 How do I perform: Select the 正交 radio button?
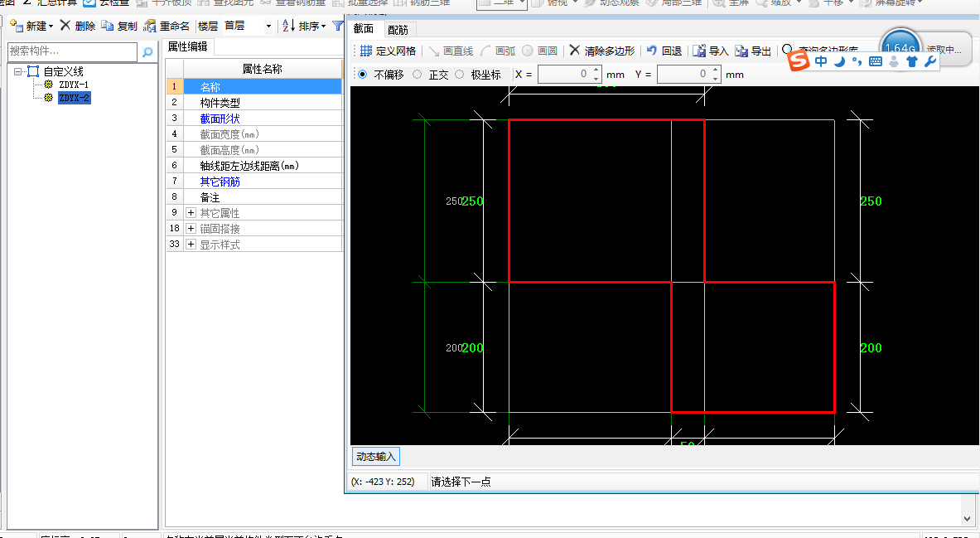418,75
